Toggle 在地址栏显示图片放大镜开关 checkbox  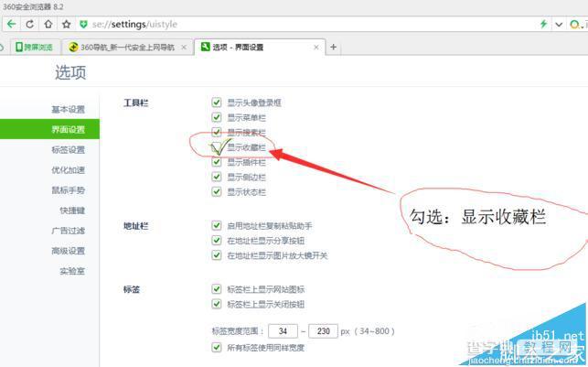click(217, 255)
